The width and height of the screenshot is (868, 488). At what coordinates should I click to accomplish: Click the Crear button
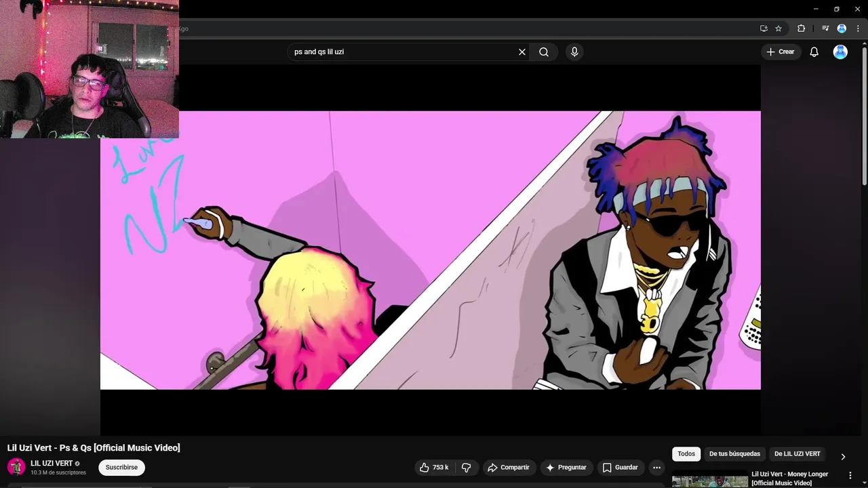tap(781, 52)
